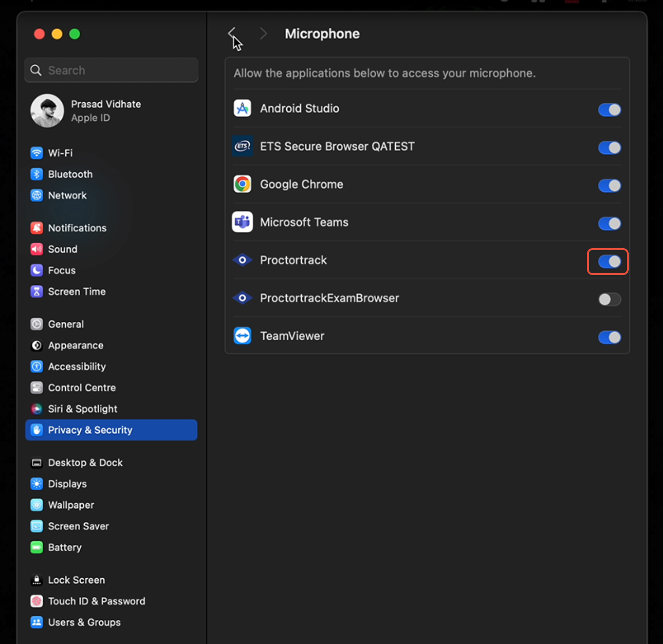Viewport: 663px width, 644px height.
Task: Click the profile picture avatar
Action: click(x=47, y=111)
